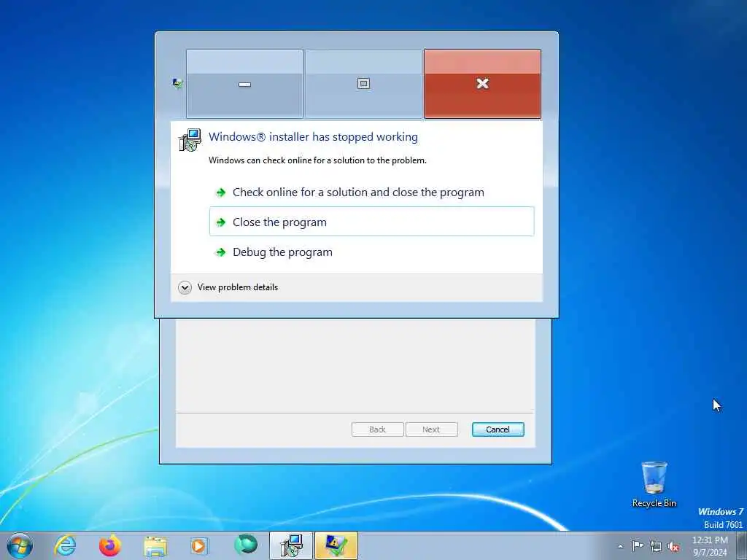The height and width of the screenshot is (560, 747).
Task: Expand View problem details chevron
Action: point(185,287)
